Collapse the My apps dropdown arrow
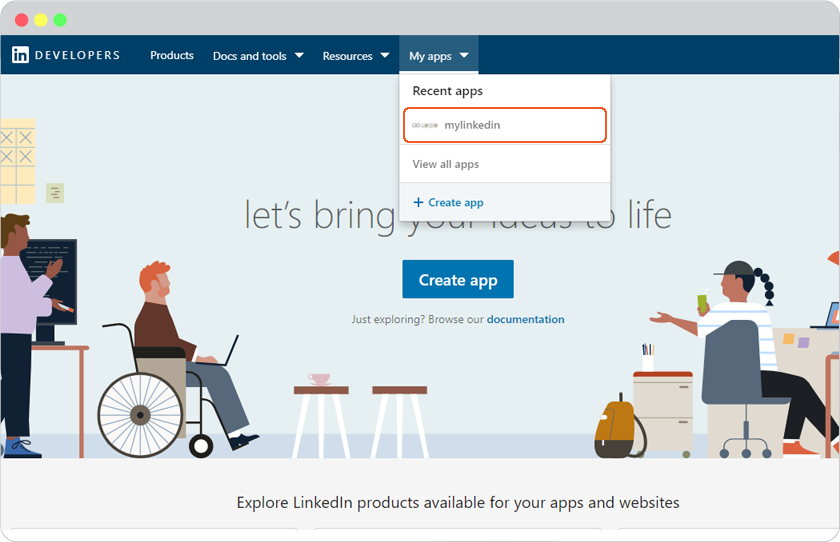 click(x=464, y=55)
